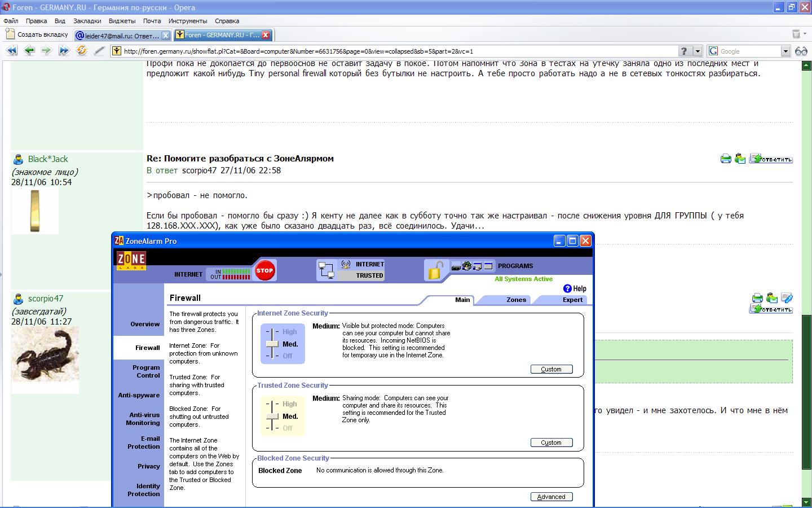Viewport: 812px width, 508px height.
Task: Print scorpio47's post with the printer icon
Action: click(x=757, y=298)
